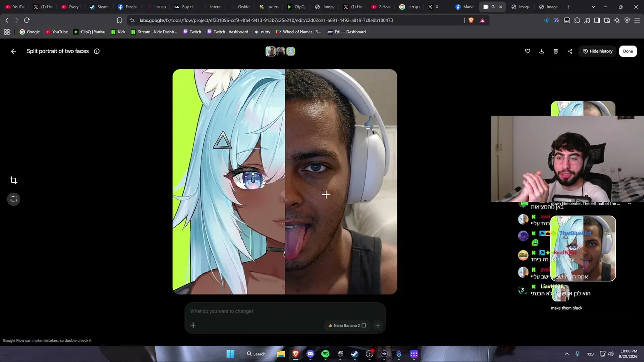This screenshot has height=362, width=644.
Task: Open Epic Games launcher from the taskbar
Action: click(340, 354)
